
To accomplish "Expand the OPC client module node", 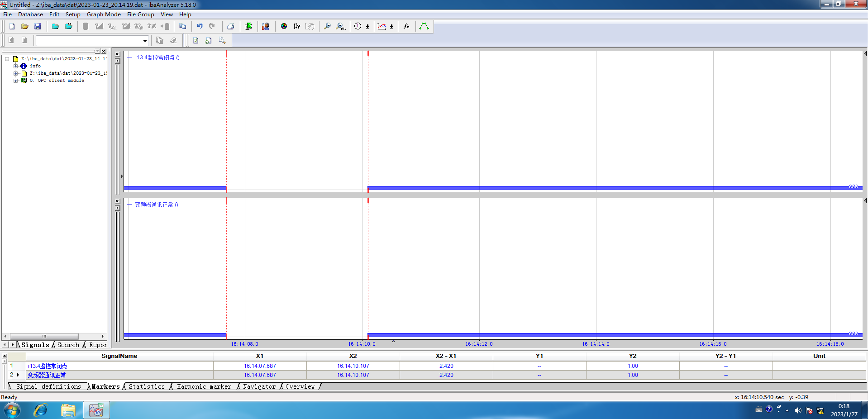I will point(15,81).
